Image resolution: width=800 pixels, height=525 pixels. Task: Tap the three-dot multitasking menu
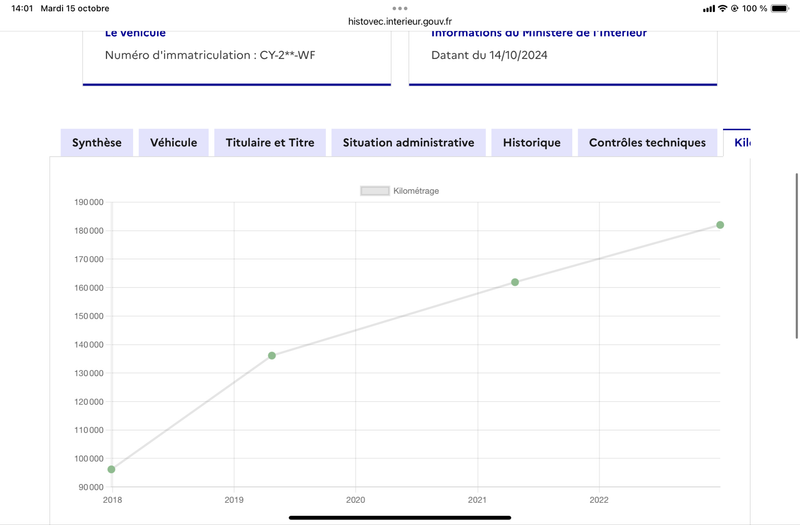click(x=400, y=8)
